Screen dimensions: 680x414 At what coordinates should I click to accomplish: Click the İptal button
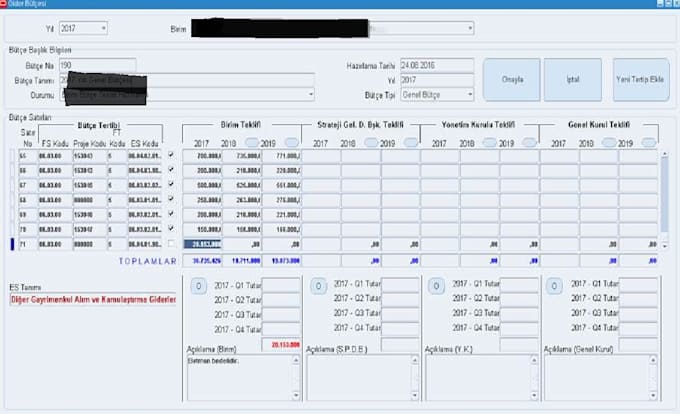pos(572,79)
